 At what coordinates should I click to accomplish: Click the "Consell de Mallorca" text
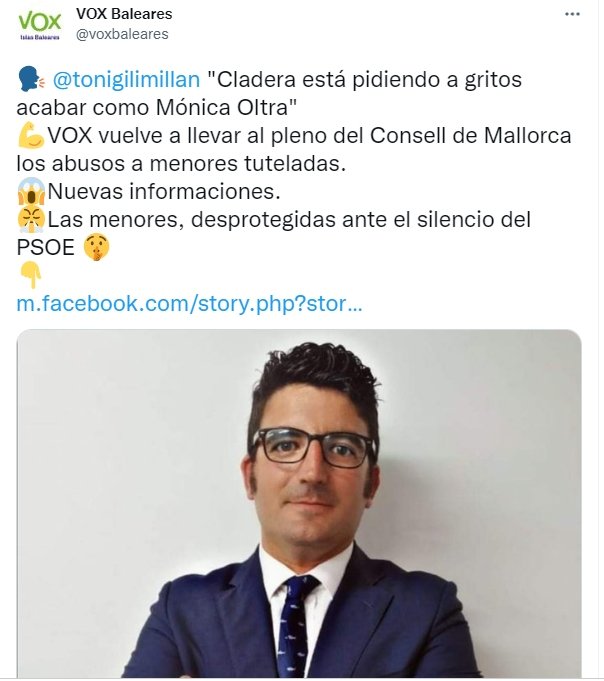(470, 136)
